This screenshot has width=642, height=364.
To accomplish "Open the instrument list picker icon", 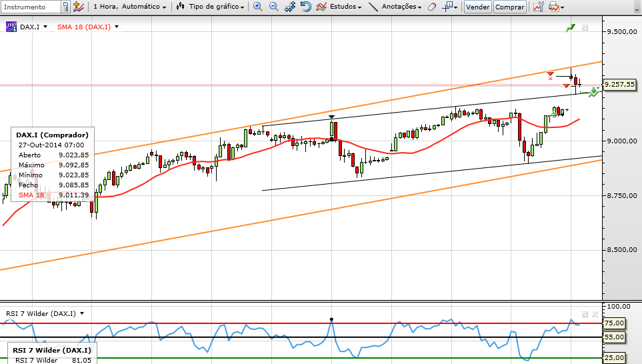I will click(x=65, y=7).
